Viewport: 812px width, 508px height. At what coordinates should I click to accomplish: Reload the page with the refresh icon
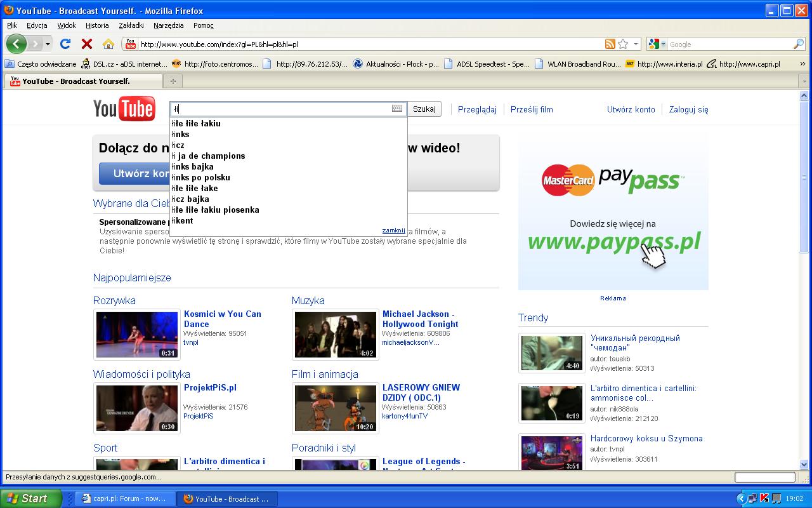tap(65, 44)
